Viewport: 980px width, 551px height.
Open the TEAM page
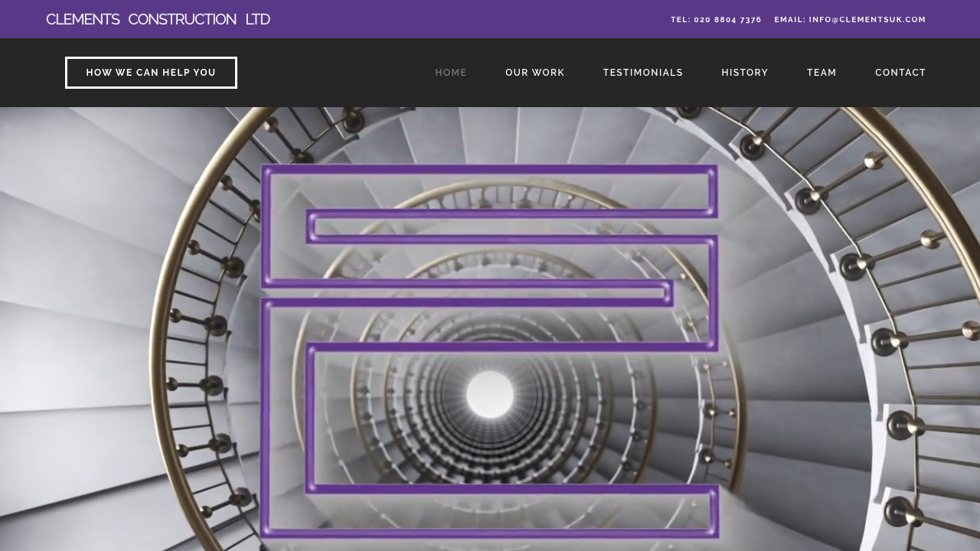coord(822,72)
